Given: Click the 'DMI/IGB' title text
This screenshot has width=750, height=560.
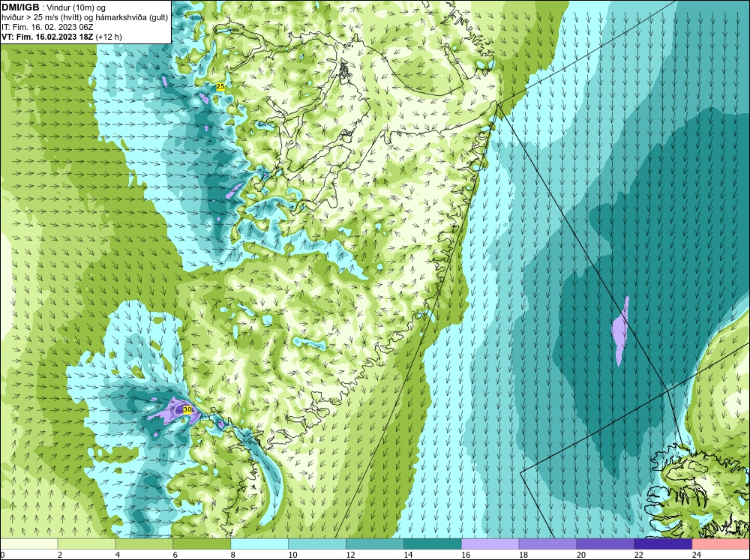Looking at the screenshot, I should [x=20, y=7].
